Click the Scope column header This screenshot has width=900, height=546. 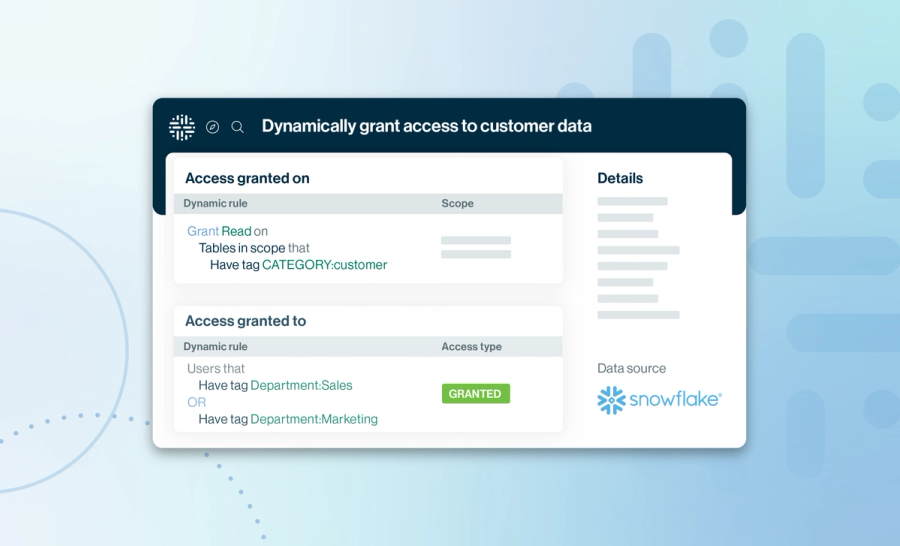point(457,203)
